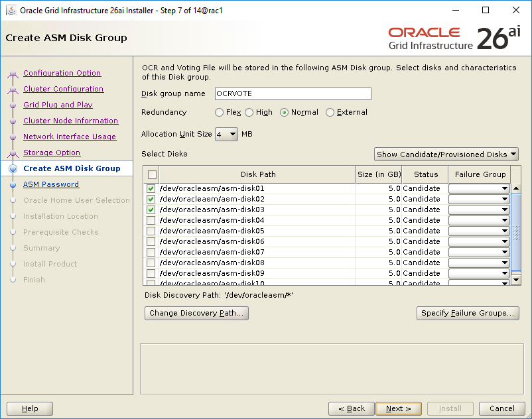Viewport: 532px width, 419px height.
Task: Click scrollbar down arrow in disk table
Action: tap(516, 280)
